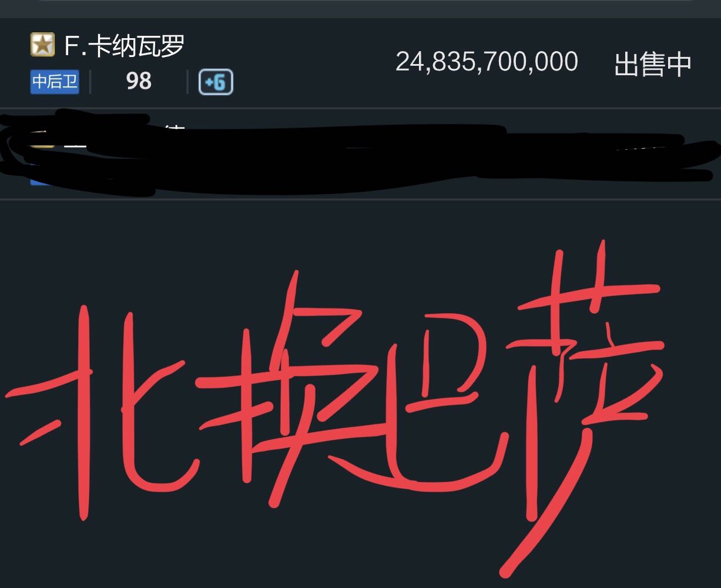Select the +6 upgrade level badge
Image resolution: width=721 pixels, height=588 pixels.
tap(216, 82)
